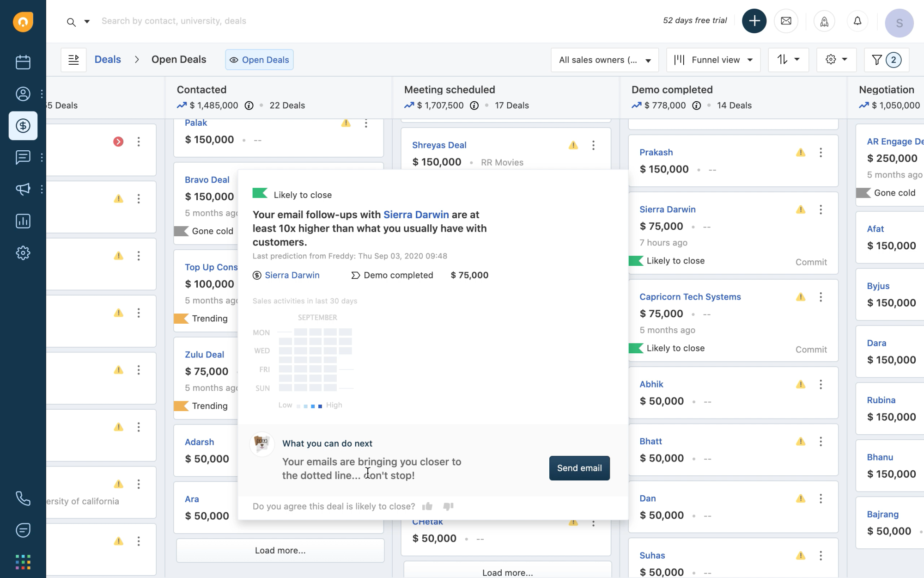
Task: Open Contacts from the sidebar
Action: (x=23, y=94)
